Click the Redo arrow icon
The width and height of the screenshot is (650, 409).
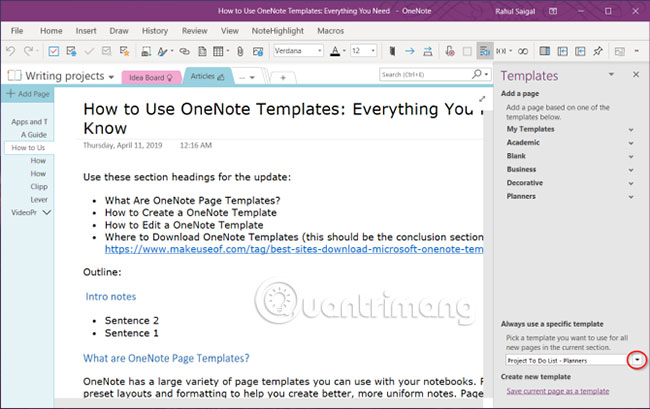tap(28, 51)
